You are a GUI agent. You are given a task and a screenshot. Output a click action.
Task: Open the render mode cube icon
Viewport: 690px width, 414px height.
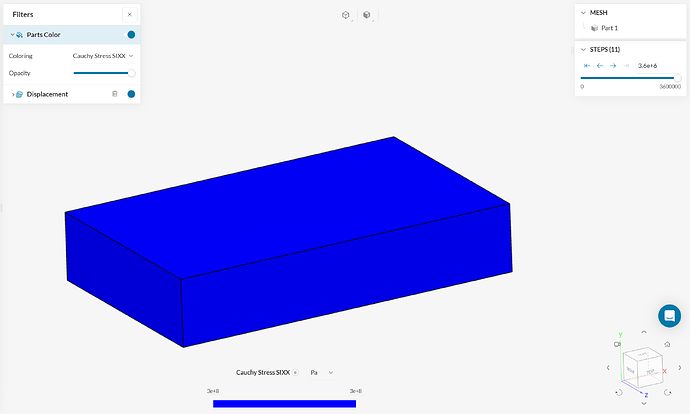[346, 15]
